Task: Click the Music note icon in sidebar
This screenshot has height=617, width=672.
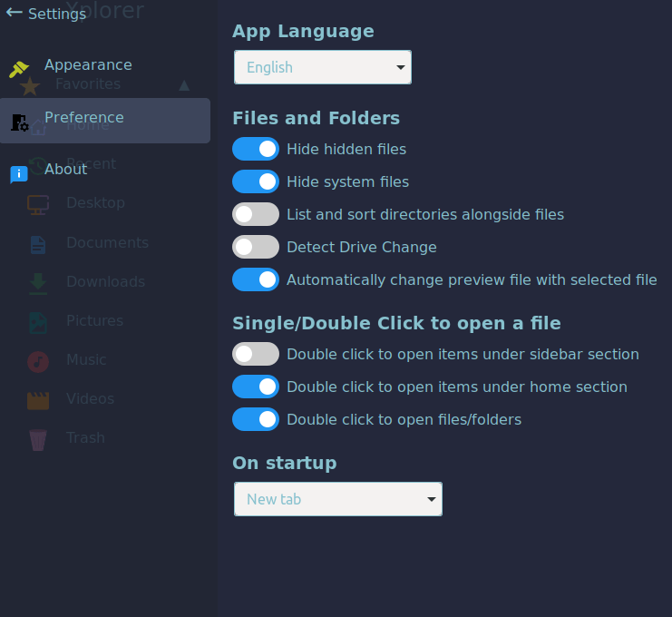Action: 37,361
